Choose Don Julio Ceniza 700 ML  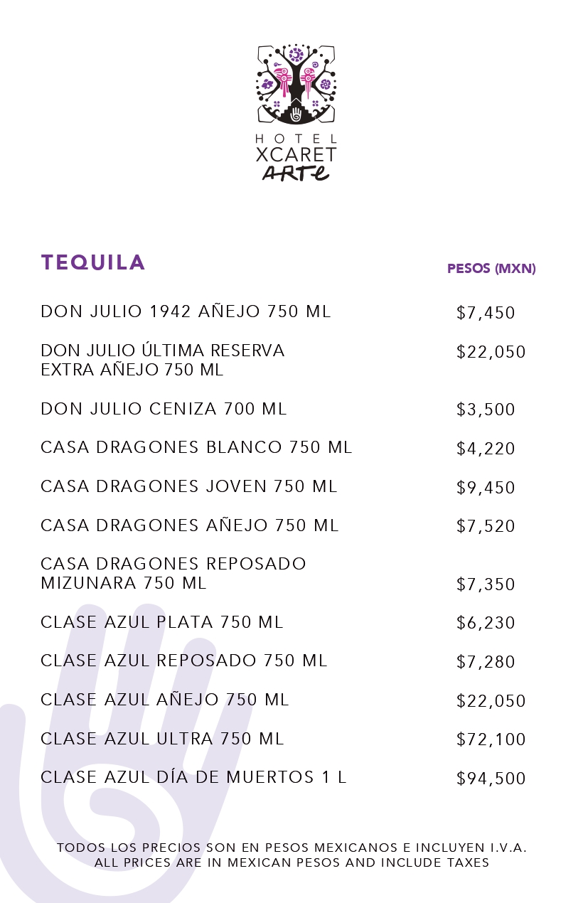coord(164,409)
